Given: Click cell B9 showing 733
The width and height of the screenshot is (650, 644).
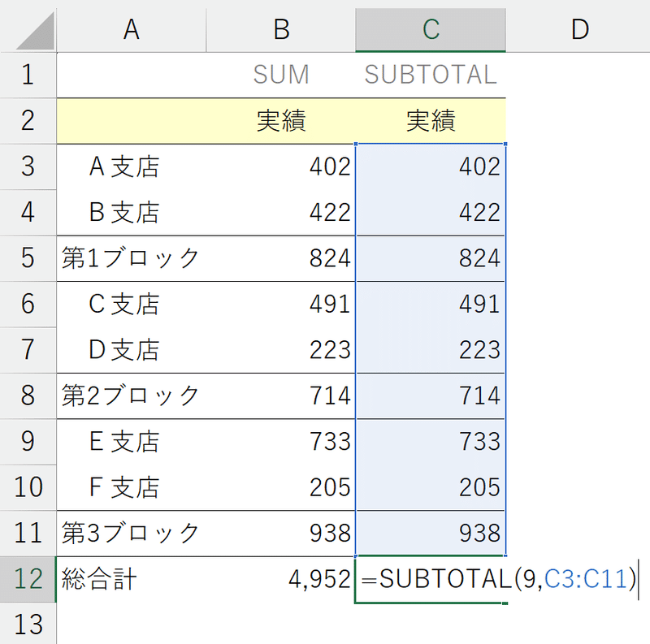Looking at the screenshot, I should point(281,442).
